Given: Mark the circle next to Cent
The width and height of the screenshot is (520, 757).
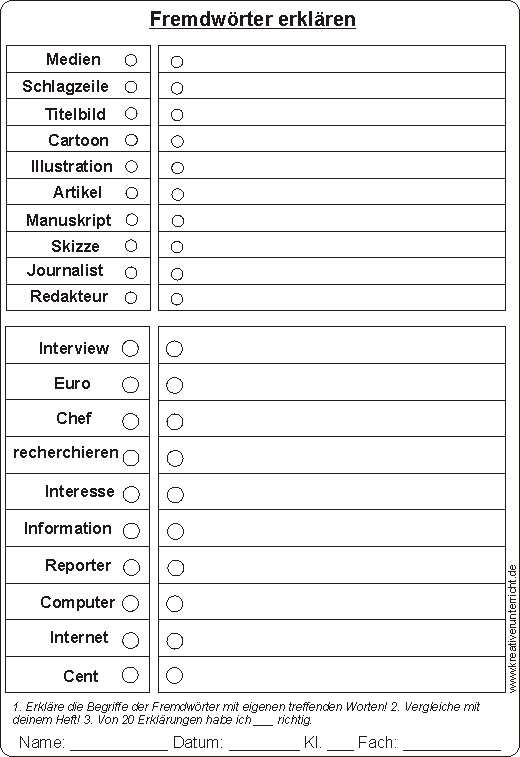Looking at the screenshot, I should (x=130, y=675).
